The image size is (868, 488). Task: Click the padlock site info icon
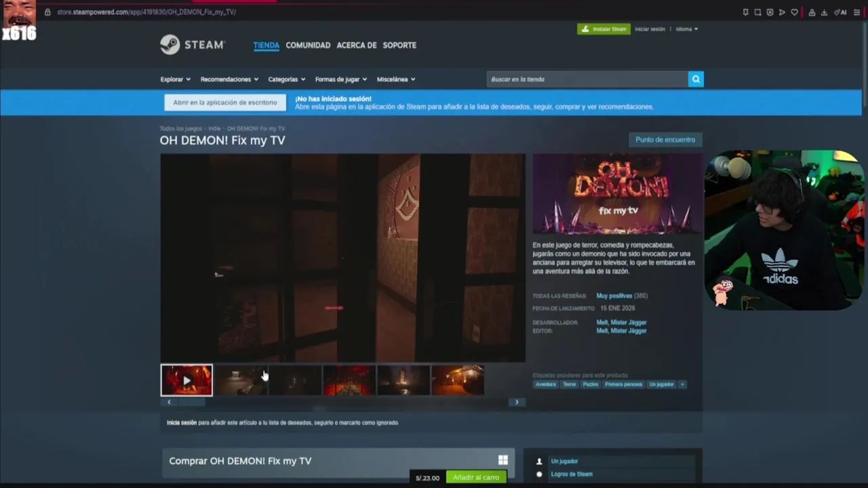[47, 12]
